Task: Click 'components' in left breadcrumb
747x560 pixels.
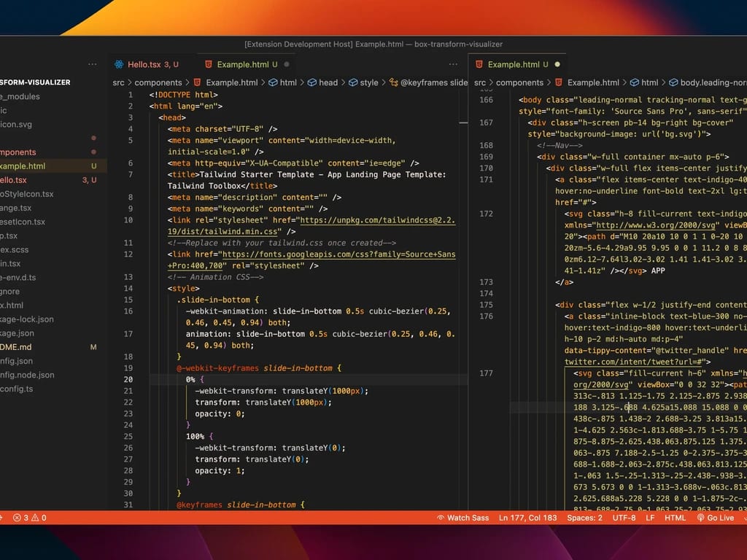Action: click(158, 82)
